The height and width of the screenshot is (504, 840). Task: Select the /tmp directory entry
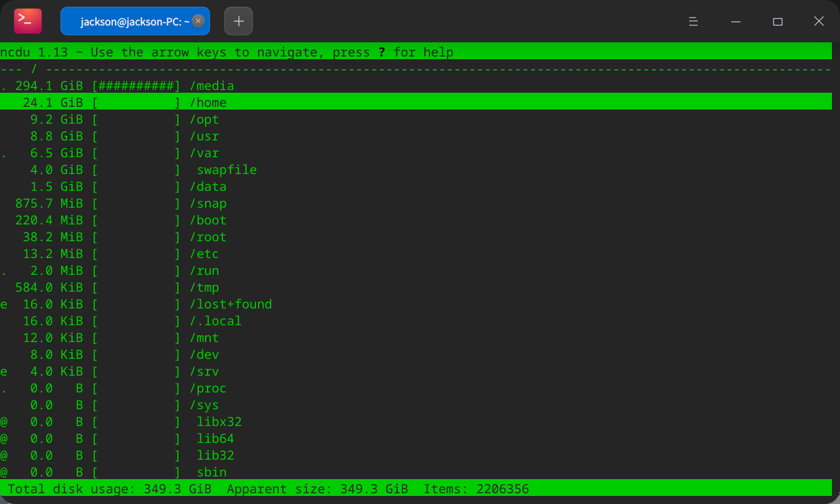[x=204, y=288]
